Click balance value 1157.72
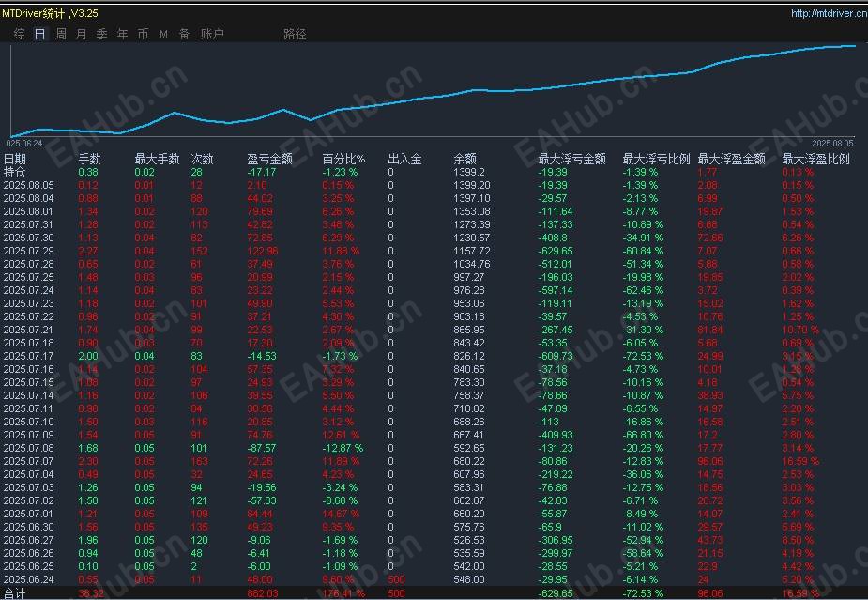Screen dimensions: 868x600 472,251
